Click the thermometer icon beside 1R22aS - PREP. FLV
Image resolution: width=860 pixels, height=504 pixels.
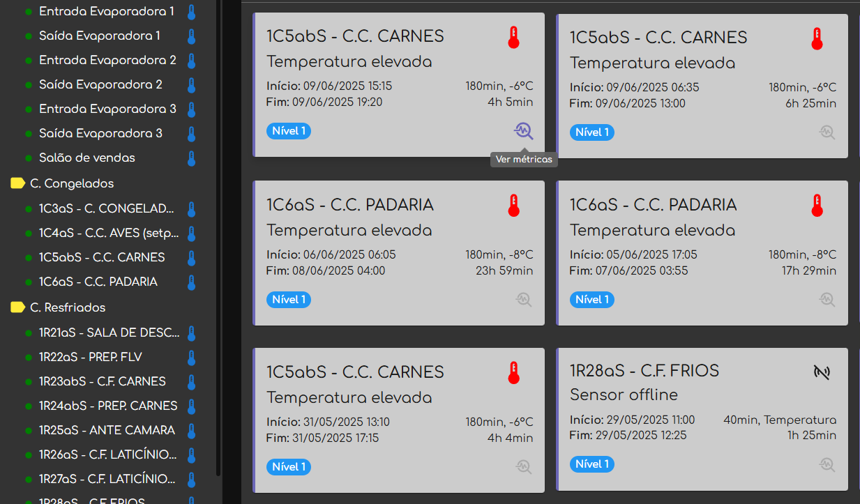[x=191, y=357]
